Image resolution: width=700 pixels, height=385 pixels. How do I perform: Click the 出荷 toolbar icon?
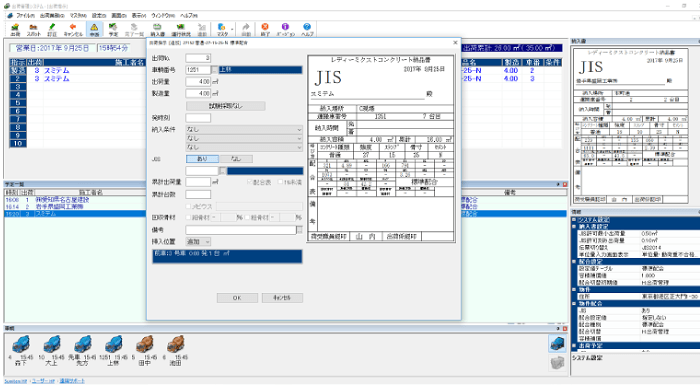tap(15, 29)
